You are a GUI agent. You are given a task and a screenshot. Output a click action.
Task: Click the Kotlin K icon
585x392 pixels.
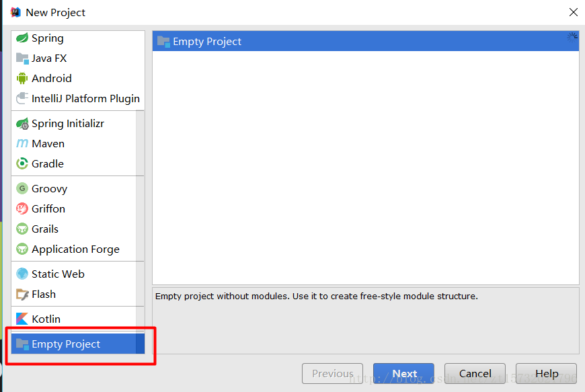[22, 319]
